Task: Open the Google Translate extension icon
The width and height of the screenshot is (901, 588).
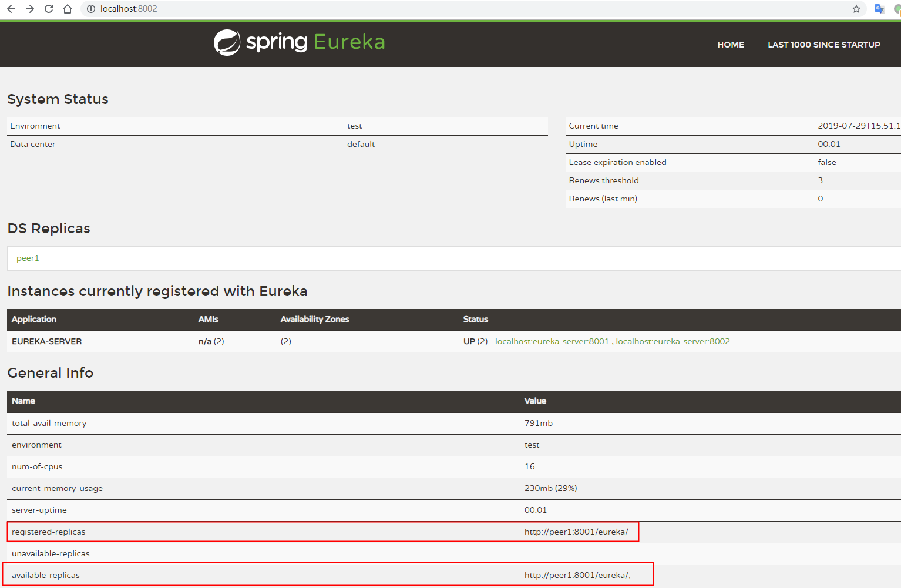Action: click(879, 9)
